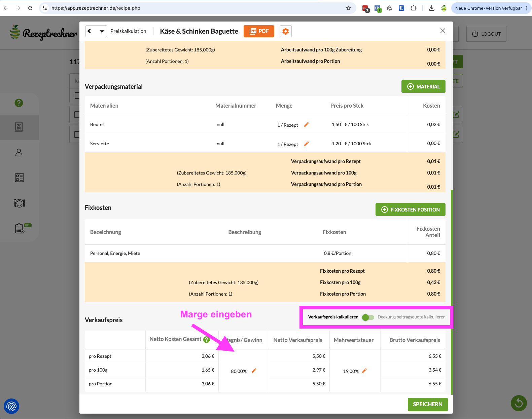The image size is (532, 419).
Task: Edit the Beutel quantity with pencil icon
Action: tap(306, 125)
